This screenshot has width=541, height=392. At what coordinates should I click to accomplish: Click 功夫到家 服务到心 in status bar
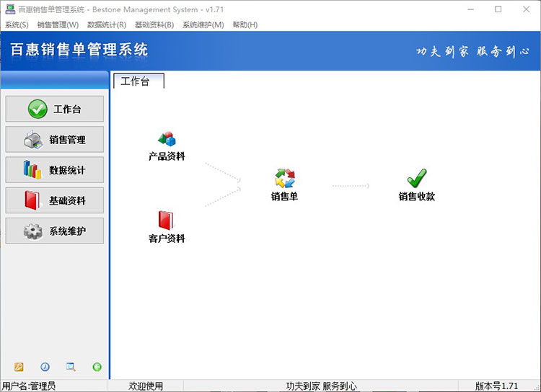[x=321, y=386]
